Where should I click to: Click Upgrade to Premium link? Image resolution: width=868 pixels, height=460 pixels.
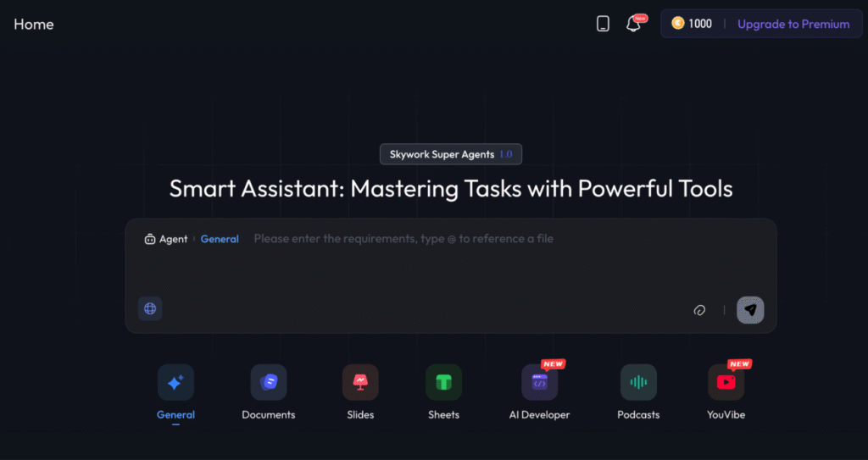[793, 24]
